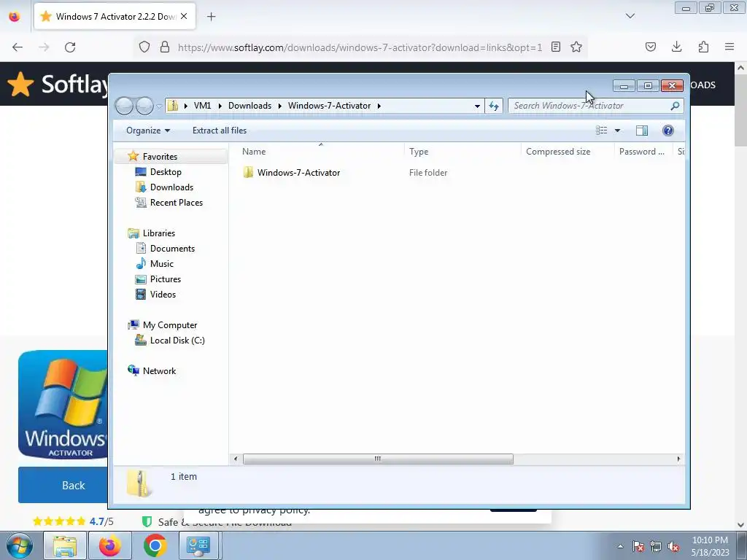This screenshot has width=747, height=560.
Task: Switch to Firefox on the taskbar
Action: [109, 545]
